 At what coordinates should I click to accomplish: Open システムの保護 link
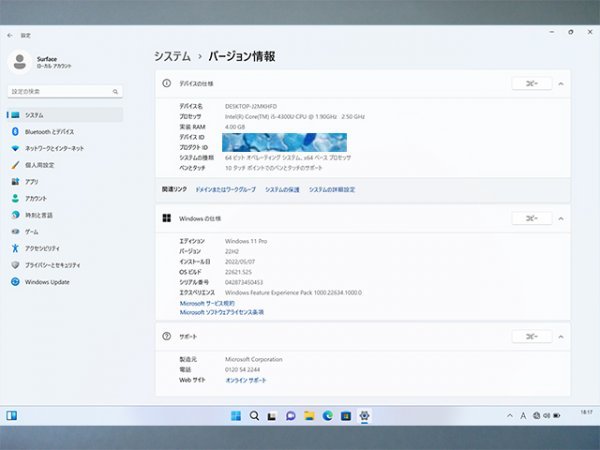point(282,189)
